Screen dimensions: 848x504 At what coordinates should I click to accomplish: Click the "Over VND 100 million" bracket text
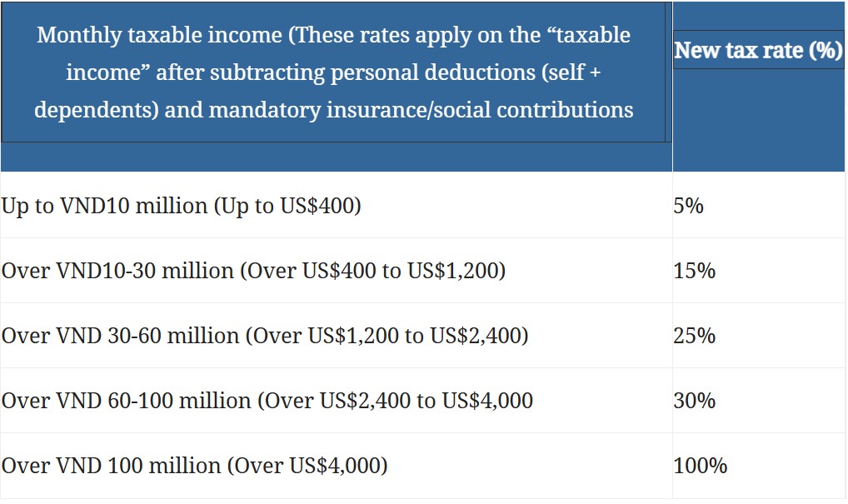coord(112,466)
